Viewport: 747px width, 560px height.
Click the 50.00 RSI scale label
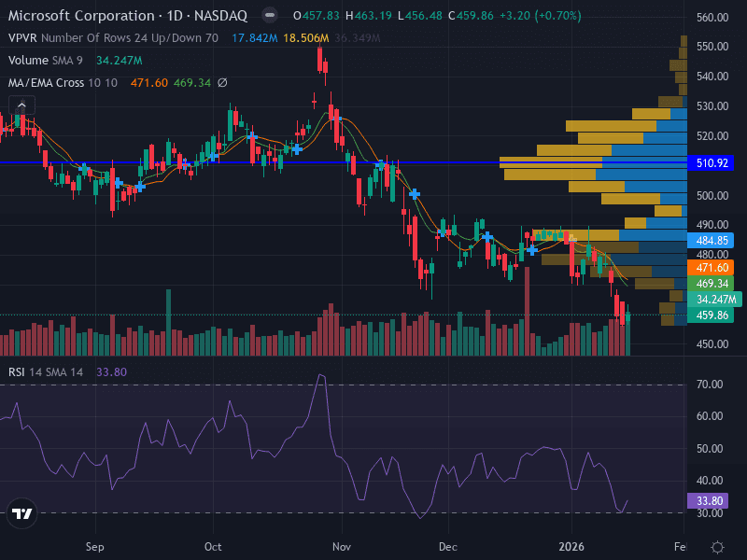710,449
